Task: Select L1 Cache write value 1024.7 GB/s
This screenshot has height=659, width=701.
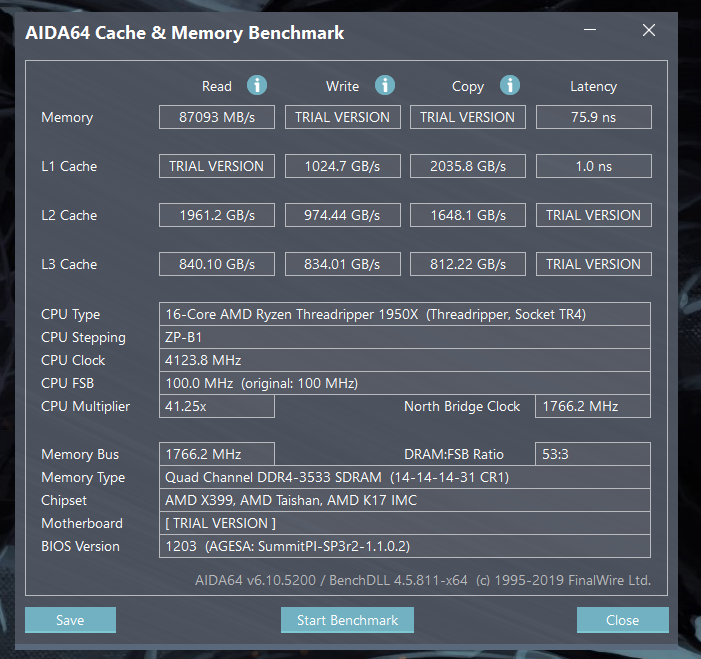Action: (x=342, y=166)
